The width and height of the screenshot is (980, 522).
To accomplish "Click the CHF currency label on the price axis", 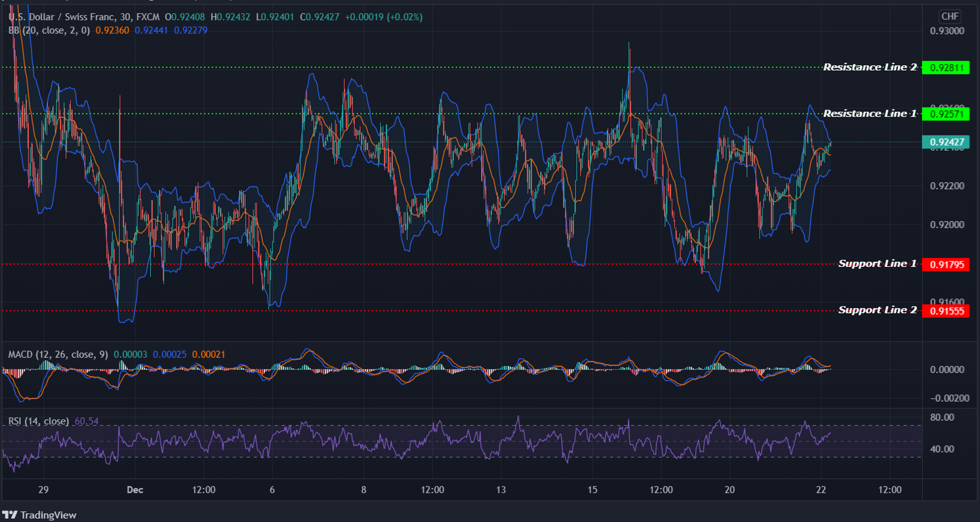I will coord(949,16).
